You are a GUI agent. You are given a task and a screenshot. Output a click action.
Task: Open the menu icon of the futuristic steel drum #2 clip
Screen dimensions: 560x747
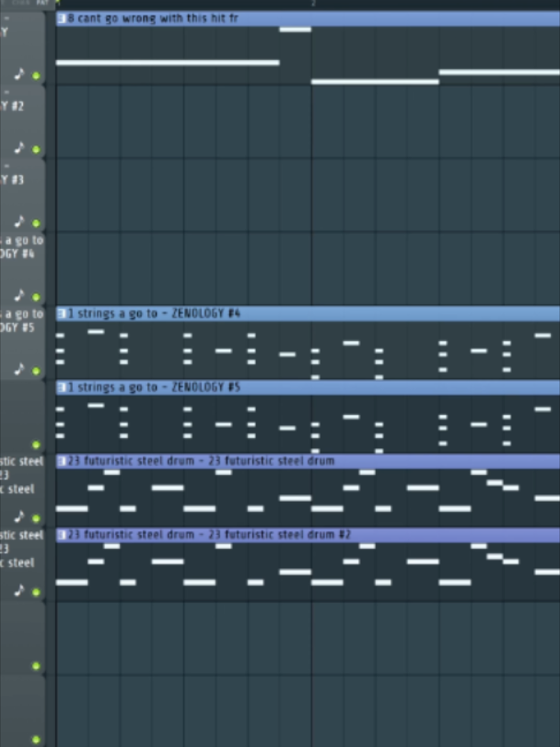point(61,535)
